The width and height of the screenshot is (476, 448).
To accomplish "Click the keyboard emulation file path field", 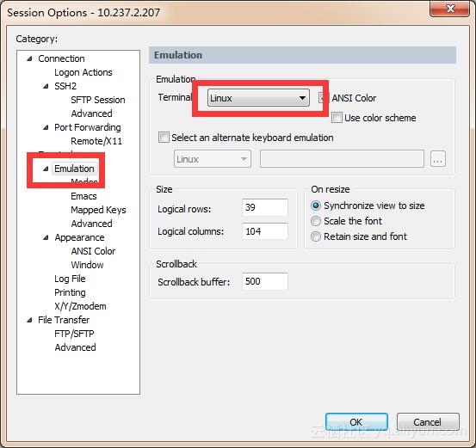I will [342, 158].
